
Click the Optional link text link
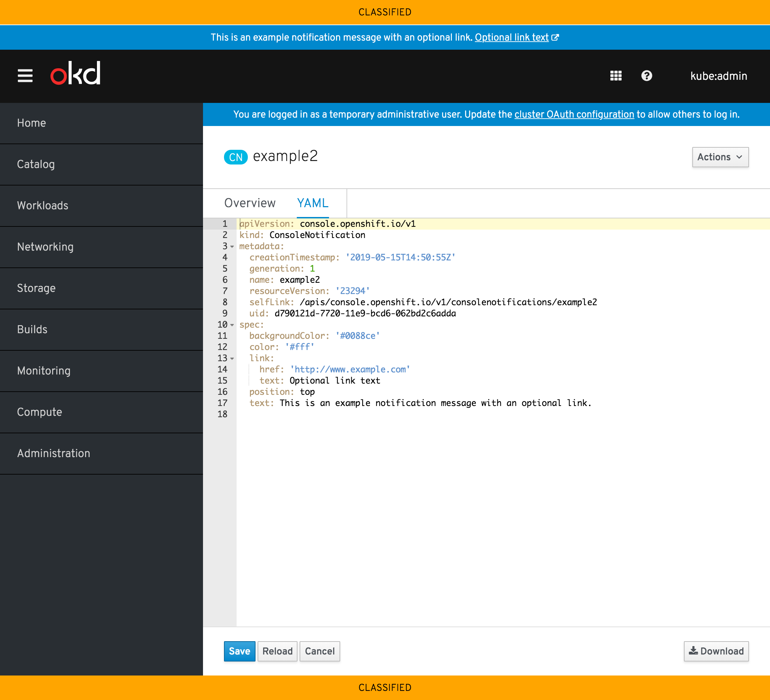tap(511, 37)
